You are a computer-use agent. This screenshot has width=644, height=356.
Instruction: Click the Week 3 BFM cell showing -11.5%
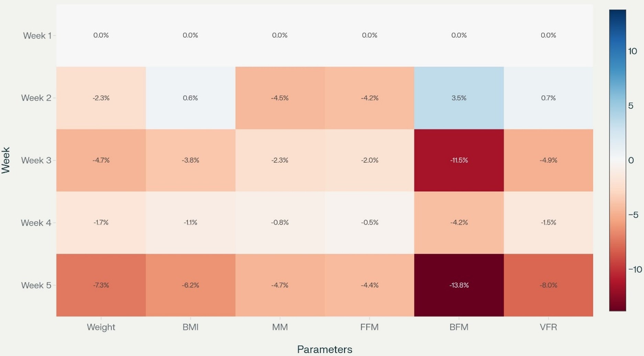click(x=459, y=160)
